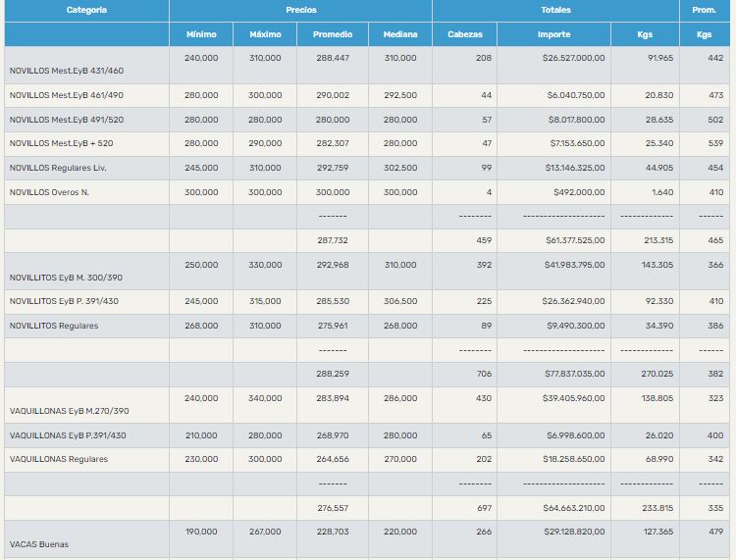Click the $29.128.820,00 importe for VACAS Buenas
This screenshot has height=560, width=736.
pyautogui.click(x=575, y=533)
